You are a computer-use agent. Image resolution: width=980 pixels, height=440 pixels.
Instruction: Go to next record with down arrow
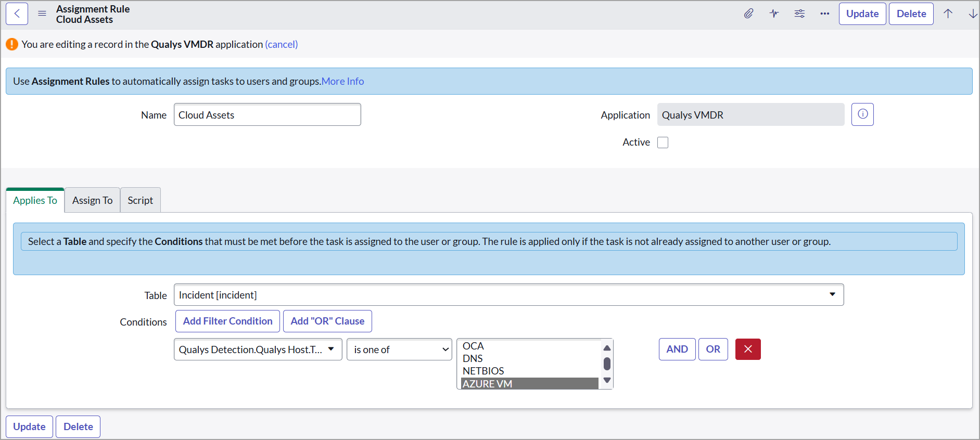pos(973,14)
